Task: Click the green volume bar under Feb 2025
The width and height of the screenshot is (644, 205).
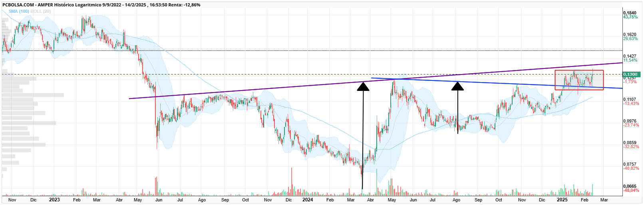Action: click(592, 190)
